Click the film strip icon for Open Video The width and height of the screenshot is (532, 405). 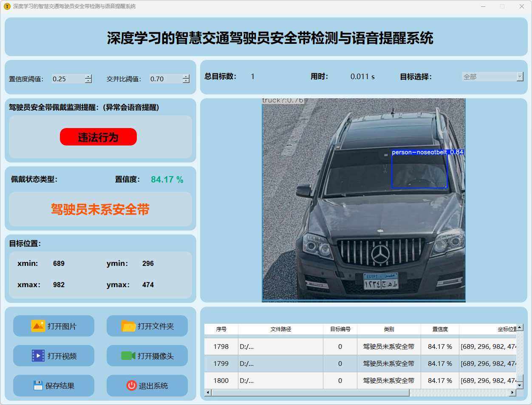coord(38,356)
